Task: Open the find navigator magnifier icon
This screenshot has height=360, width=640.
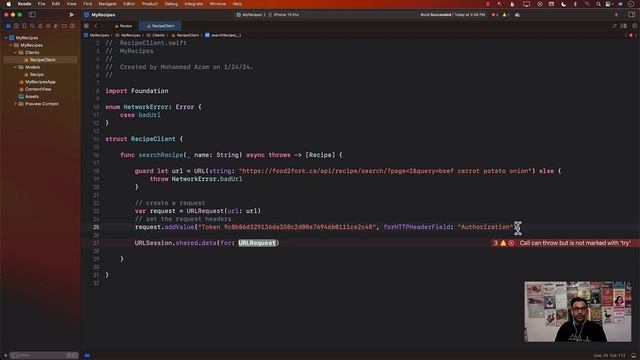Action: (32, 26)
